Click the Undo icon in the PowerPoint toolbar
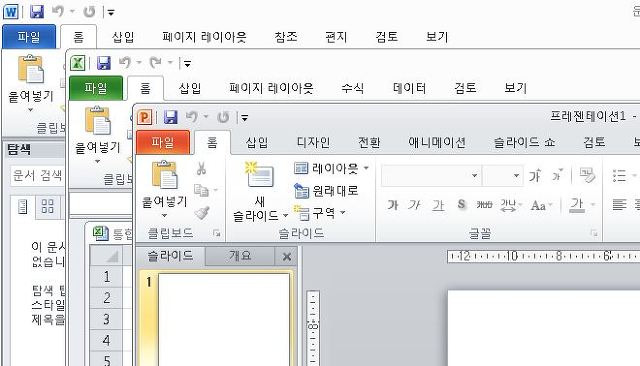 tap(192, 117)
